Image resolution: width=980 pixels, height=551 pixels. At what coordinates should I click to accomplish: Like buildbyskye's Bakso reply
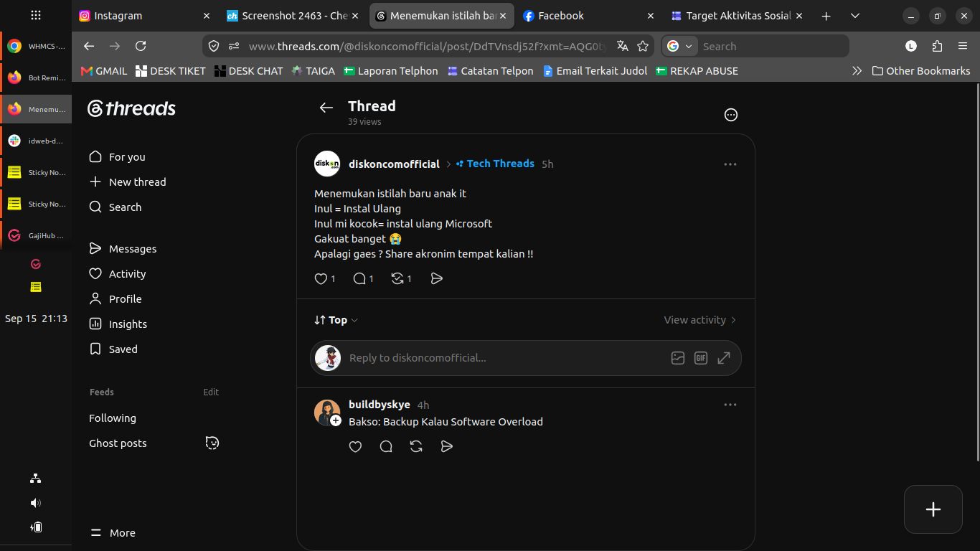pyautogui.click(x=355, y=446)
